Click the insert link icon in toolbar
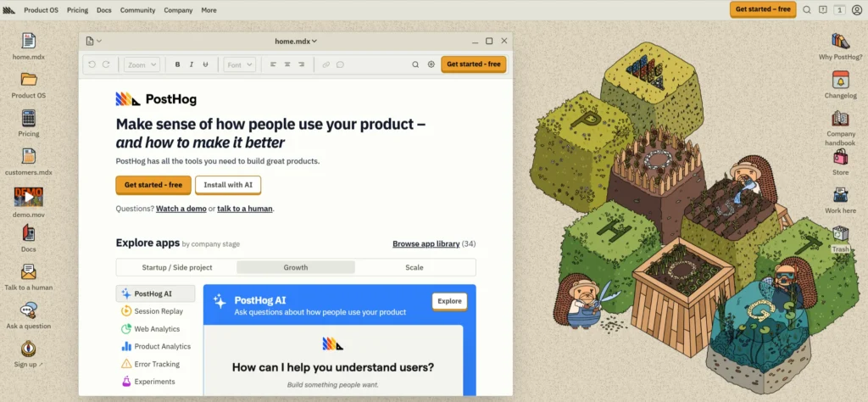This screenshot has width=868, height=402. [326, 64]
